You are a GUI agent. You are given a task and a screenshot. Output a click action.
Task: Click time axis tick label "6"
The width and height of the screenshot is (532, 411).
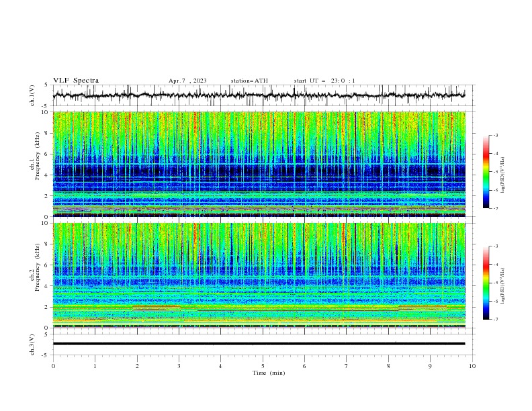click(304, 366)
